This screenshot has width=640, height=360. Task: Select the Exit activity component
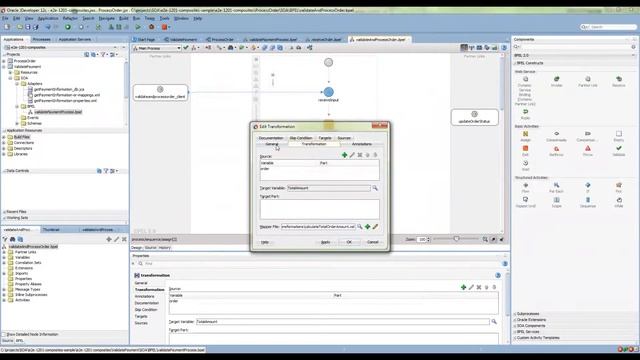[525, 151]
